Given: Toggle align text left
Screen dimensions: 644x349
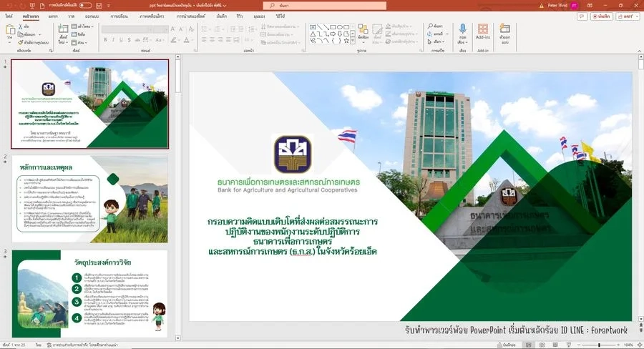Looking at the screenshot, I should click(x=204, y=40).
